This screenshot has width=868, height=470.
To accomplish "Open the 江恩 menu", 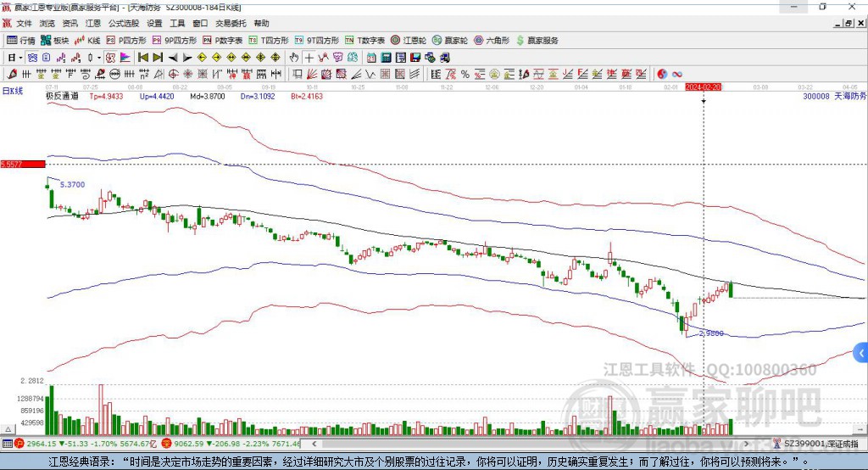I will [93, 23].
